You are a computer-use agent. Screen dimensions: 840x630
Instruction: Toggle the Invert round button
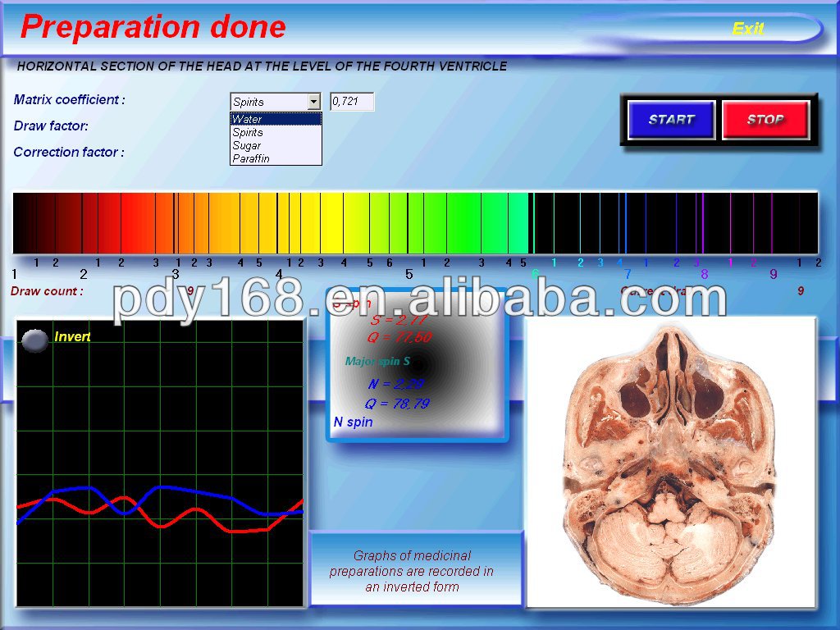coord(34,340)
